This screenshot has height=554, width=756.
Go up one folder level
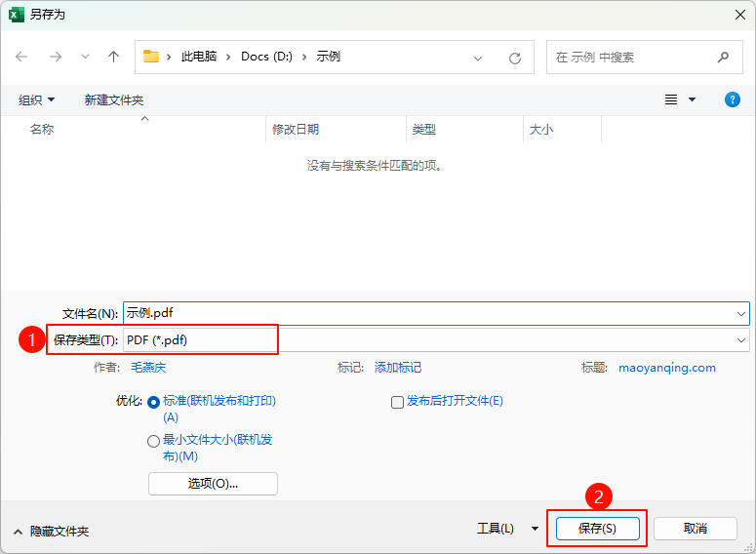(x=113, y=57)
